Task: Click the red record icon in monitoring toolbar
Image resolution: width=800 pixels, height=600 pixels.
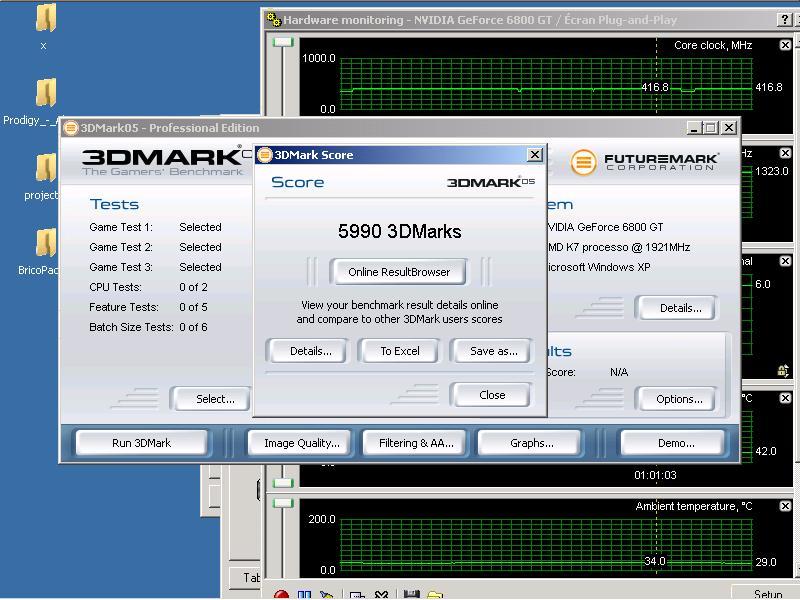Action: tap(281, 595)
